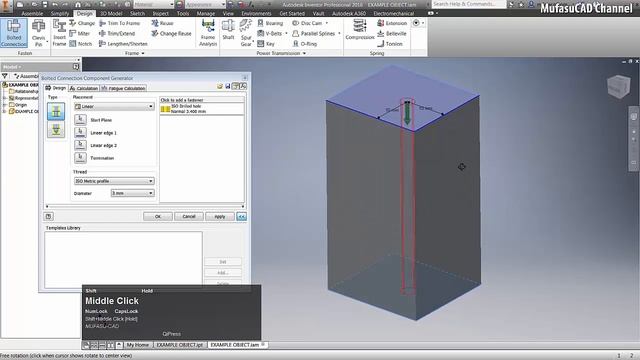Screen dimensions: 640x360
Task: Click the browser filter funnel icon
Action: [4, 76]
